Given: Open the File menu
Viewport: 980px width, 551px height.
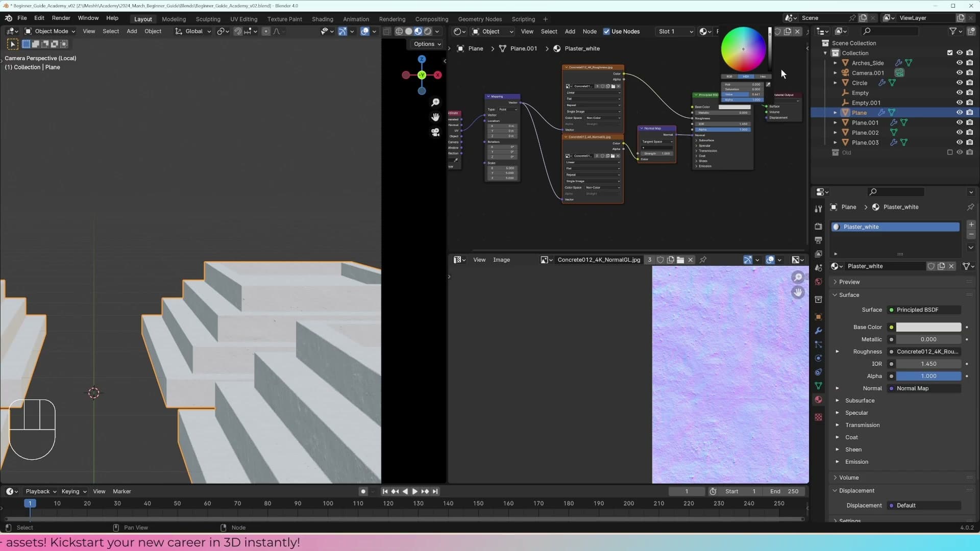Looking at the screenshot, I should 22,18.
